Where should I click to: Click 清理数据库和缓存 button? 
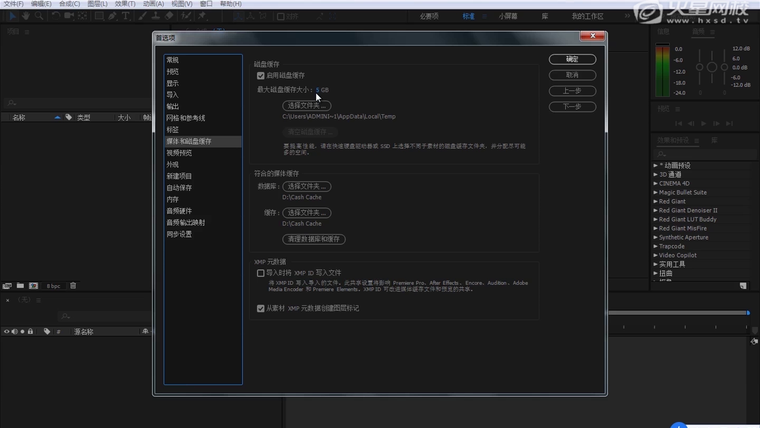313,239
